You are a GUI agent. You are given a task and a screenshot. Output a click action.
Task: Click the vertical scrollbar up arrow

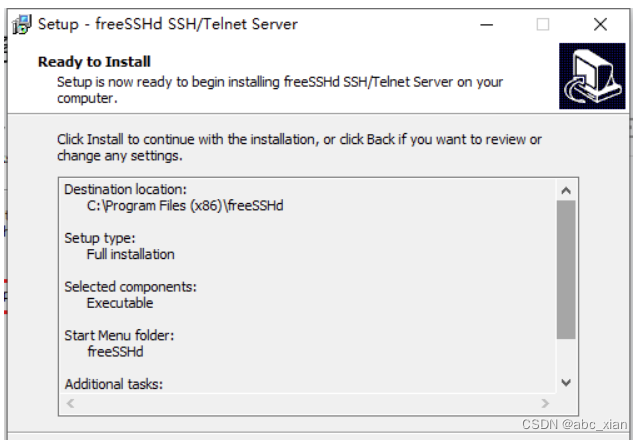click(x=566, y=191)
